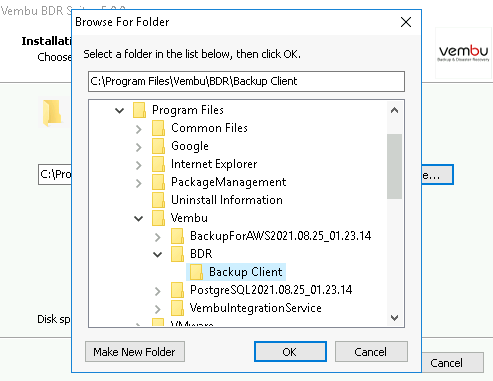Image resolution: width=493 pixels, height=381 pixels.
Task: Click the Google folder icon
Action: tap(158, 146)
